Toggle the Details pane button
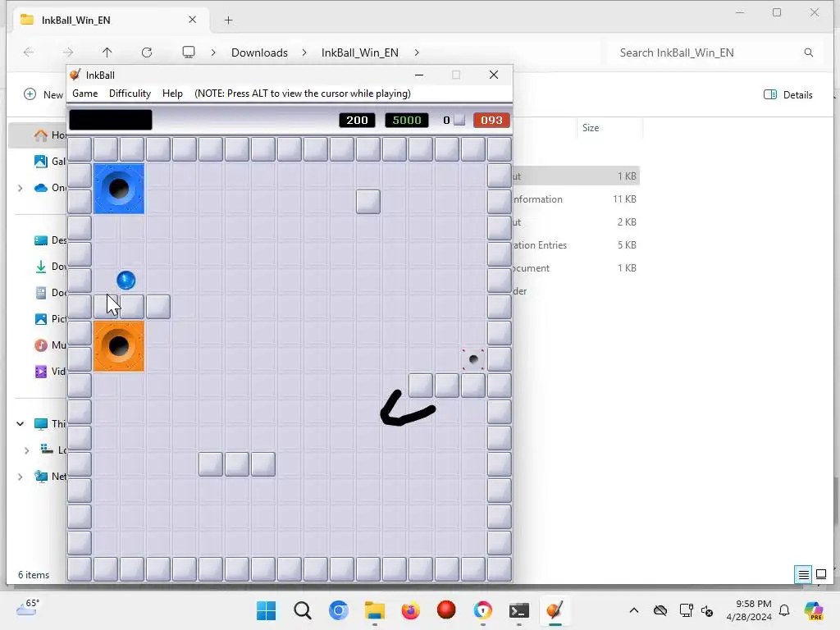Viewport: 840px width, 630px height. click(x=788, y=95)
